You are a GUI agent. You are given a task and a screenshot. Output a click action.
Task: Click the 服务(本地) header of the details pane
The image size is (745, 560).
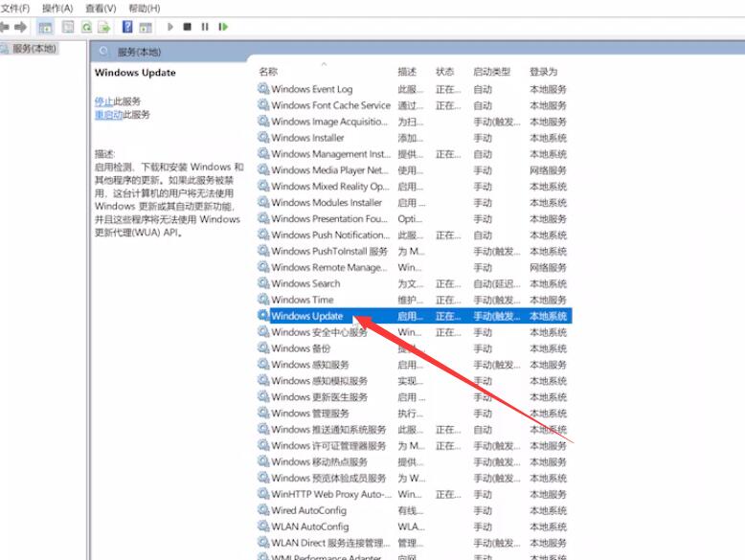coord(139,52)
